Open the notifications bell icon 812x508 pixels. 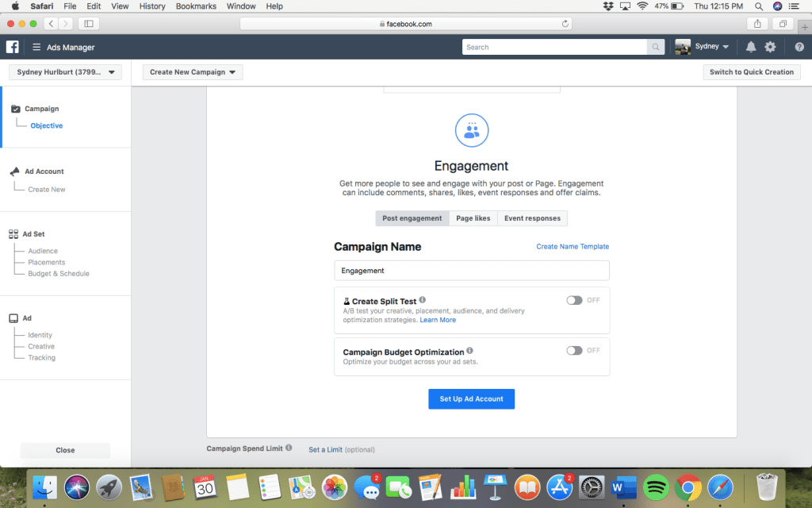pos(751,47)
